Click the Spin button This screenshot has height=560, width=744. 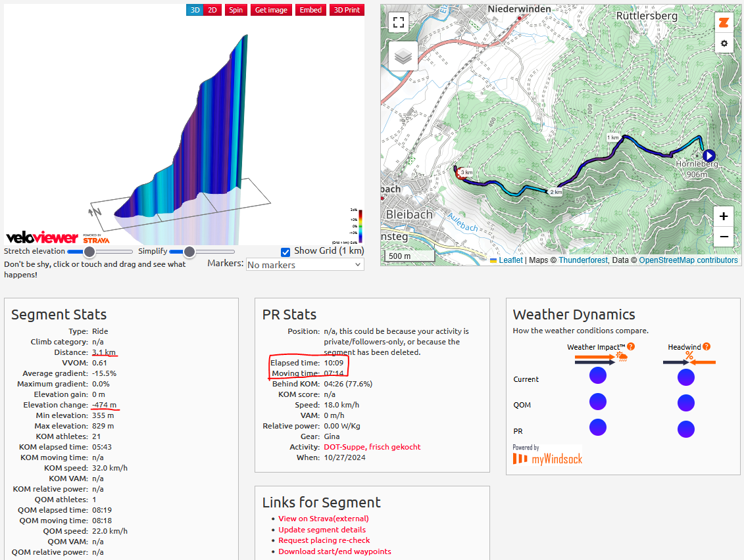pyautogui.click(x=235, y=10)
